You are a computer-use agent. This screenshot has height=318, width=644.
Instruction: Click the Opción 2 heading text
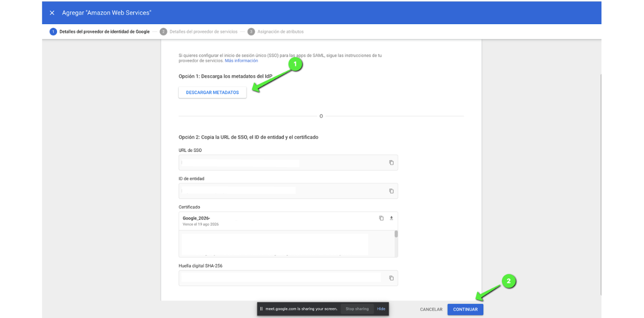click(x=249, y=137)
